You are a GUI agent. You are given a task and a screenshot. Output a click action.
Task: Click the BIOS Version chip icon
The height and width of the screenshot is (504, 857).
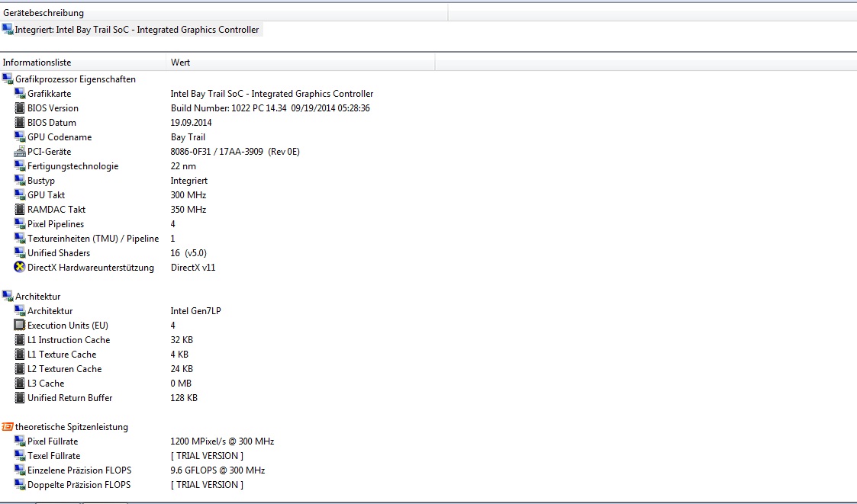[x=20, y=108]
